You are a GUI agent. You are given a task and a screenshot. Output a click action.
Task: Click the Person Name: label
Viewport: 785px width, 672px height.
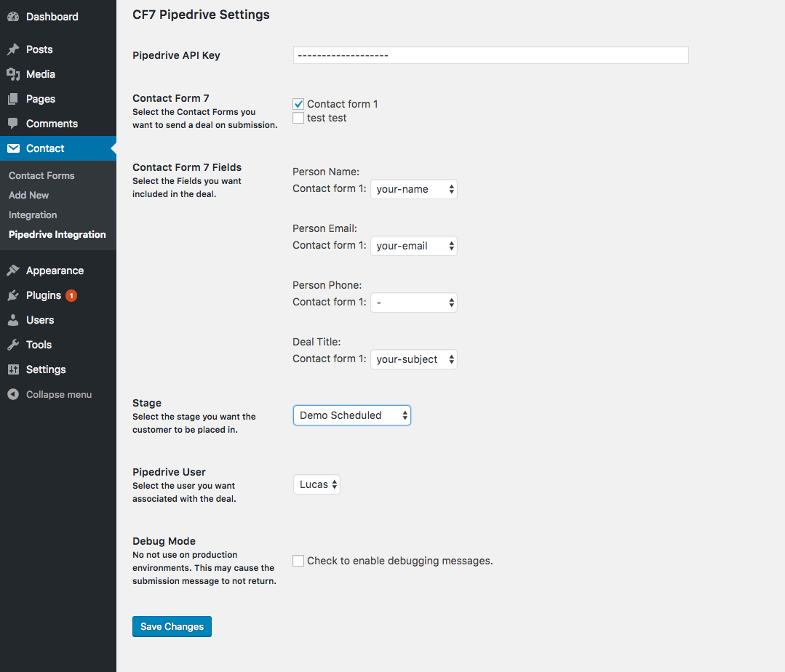pos(326,172)
